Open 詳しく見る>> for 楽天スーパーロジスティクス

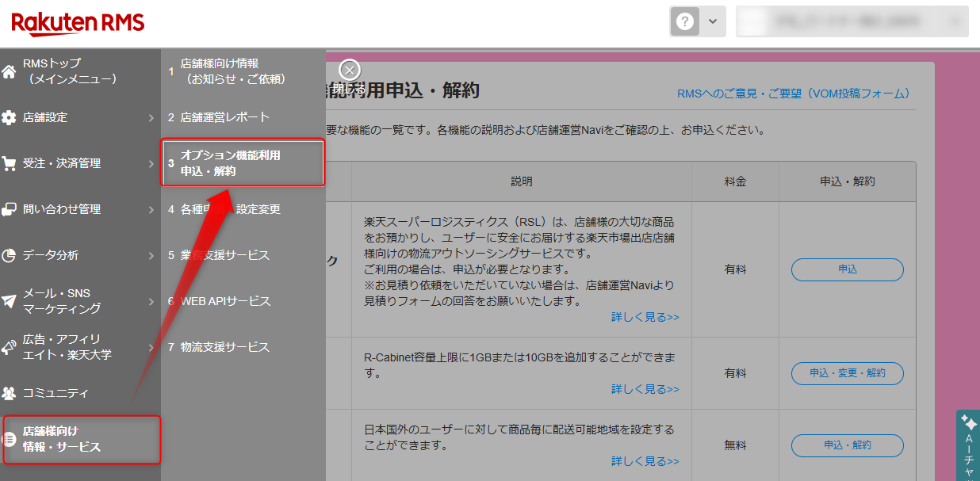click(645, 317)
